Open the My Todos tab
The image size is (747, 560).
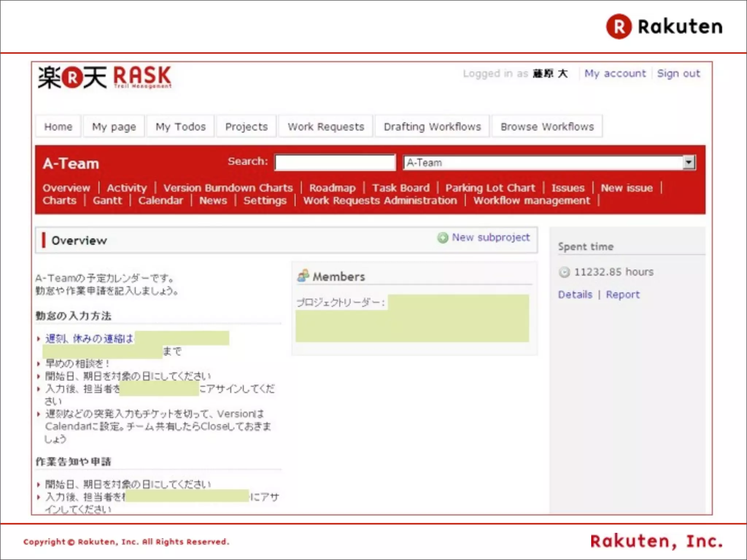pyautogui.click(x=181, y=127)
